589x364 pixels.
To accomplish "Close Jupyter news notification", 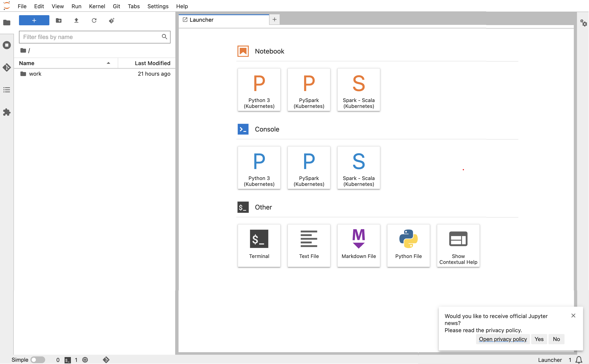I will [x=573, y=315].
